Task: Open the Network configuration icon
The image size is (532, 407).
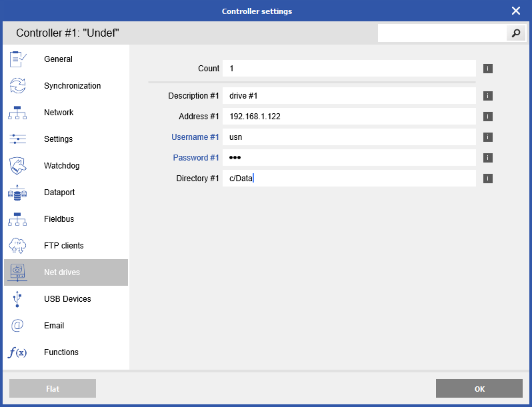Action: (x=17, y=112)
